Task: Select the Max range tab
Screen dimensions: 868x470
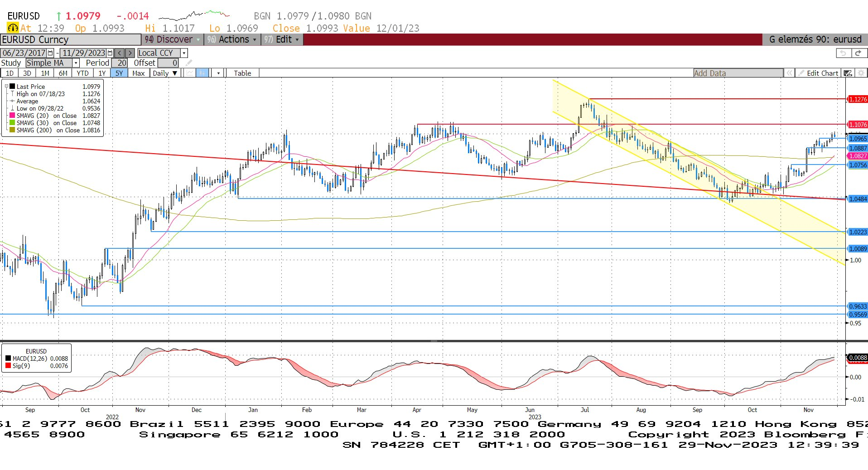Action: click(x=139, y=73)
